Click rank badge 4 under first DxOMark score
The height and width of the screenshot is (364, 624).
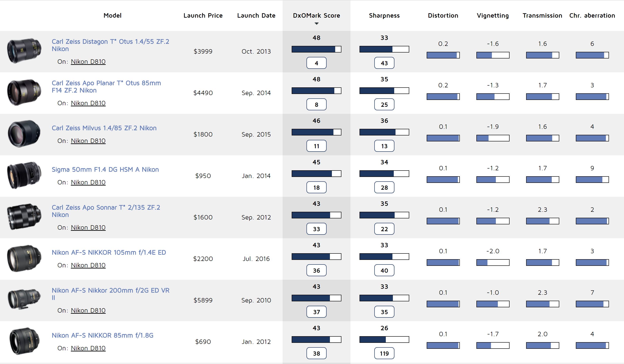(x=316, y=63)
